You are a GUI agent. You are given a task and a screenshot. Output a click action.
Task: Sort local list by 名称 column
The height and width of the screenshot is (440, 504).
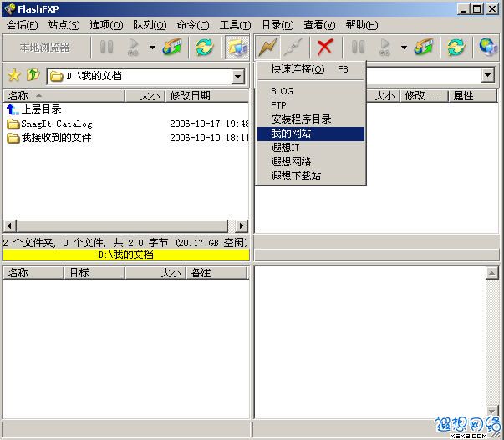[x=64, y=95]
